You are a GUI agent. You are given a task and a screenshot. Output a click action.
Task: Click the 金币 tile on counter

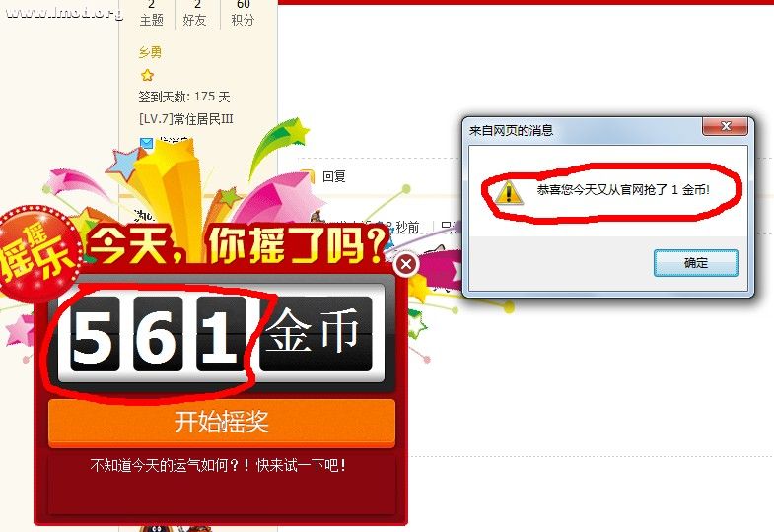316,334
